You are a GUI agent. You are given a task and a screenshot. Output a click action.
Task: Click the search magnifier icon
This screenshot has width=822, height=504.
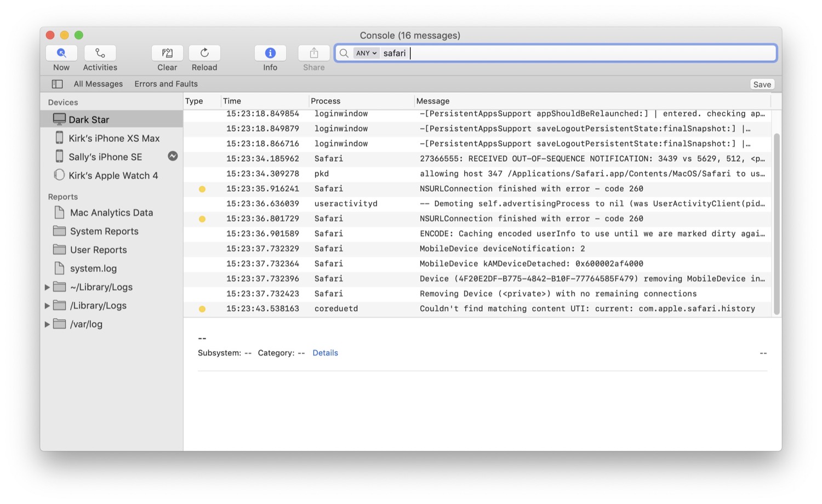coord(344,53)
